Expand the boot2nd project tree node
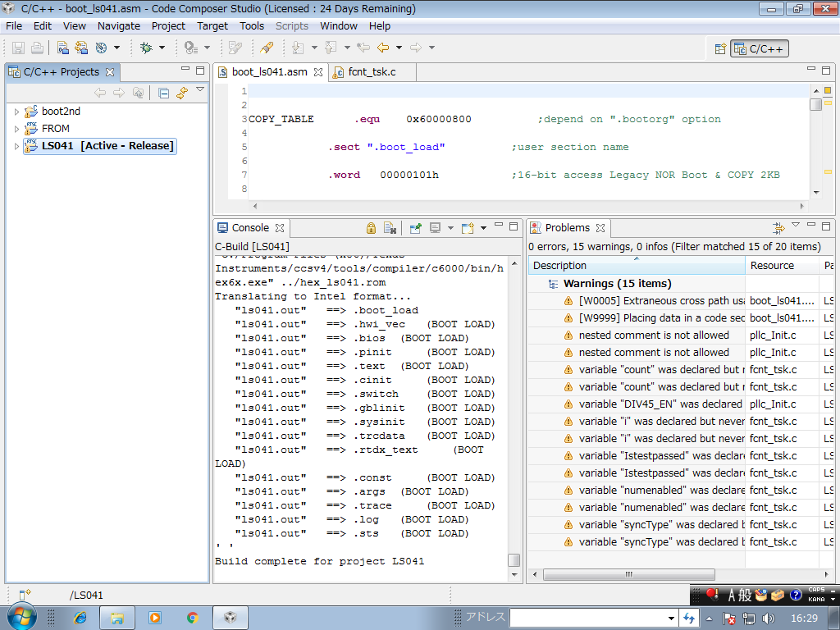Image resolution: width=840 pixels, height=630 pixels. pos(16,112)
